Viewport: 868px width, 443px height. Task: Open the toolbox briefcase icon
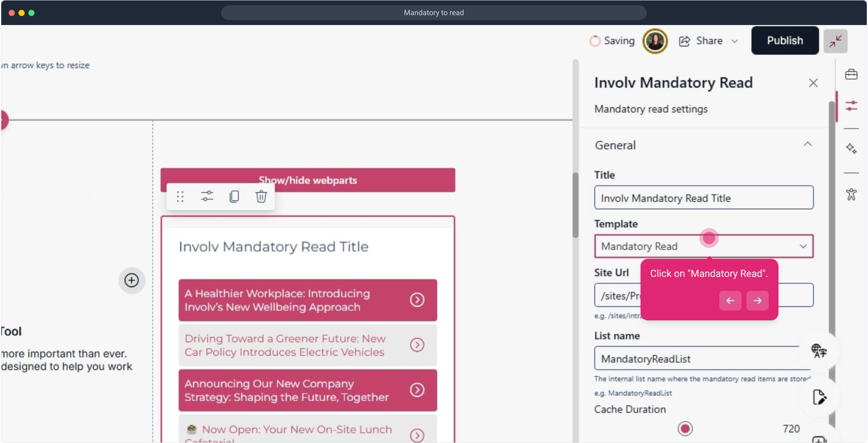tap(851, 74)
